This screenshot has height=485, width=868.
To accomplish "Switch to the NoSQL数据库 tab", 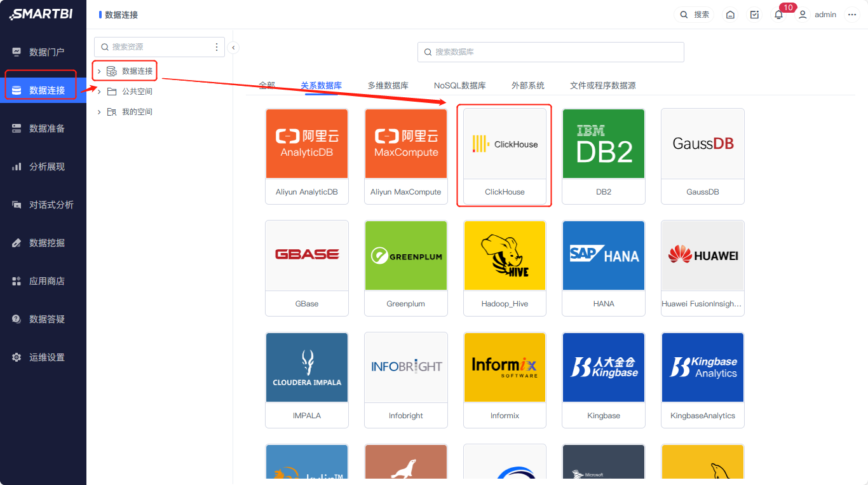I will pyautogui.click(x=460, y=85).
